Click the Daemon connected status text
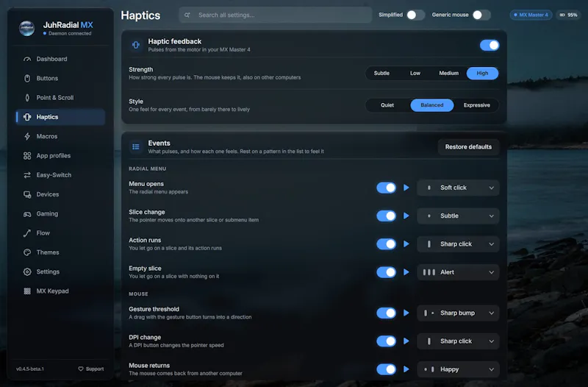 coord(70,33)
